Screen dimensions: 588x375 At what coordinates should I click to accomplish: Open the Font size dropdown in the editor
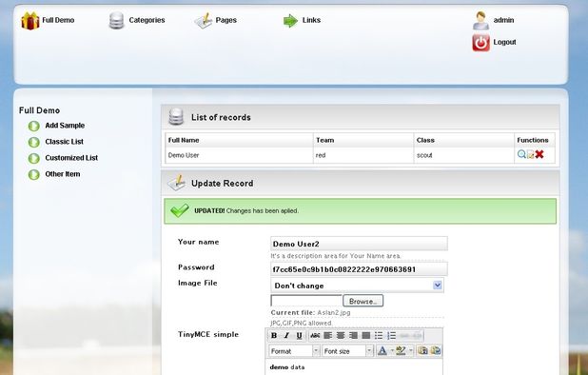coord(347,351)
